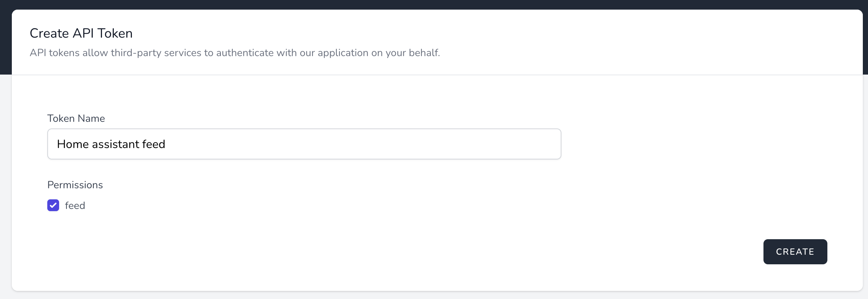Click the "Token Name" field label
This screenshot has width=868, height=299.
pos(76,118)
